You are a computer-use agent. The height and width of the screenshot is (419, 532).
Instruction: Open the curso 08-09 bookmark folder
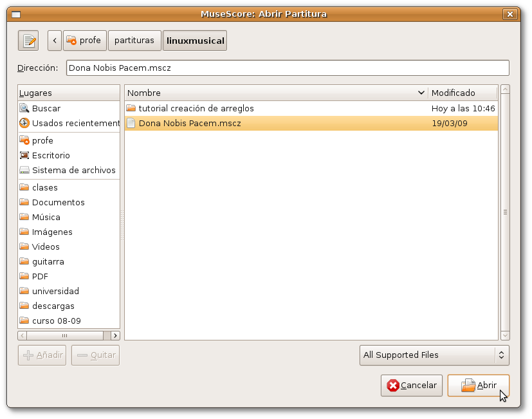pos(69,321)
